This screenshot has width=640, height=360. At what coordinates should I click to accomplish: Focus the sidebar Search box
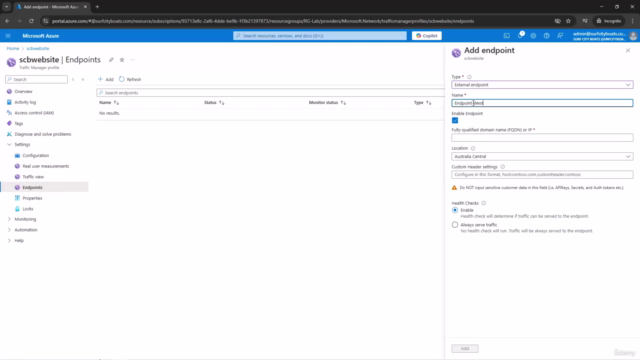pos(36,79)
